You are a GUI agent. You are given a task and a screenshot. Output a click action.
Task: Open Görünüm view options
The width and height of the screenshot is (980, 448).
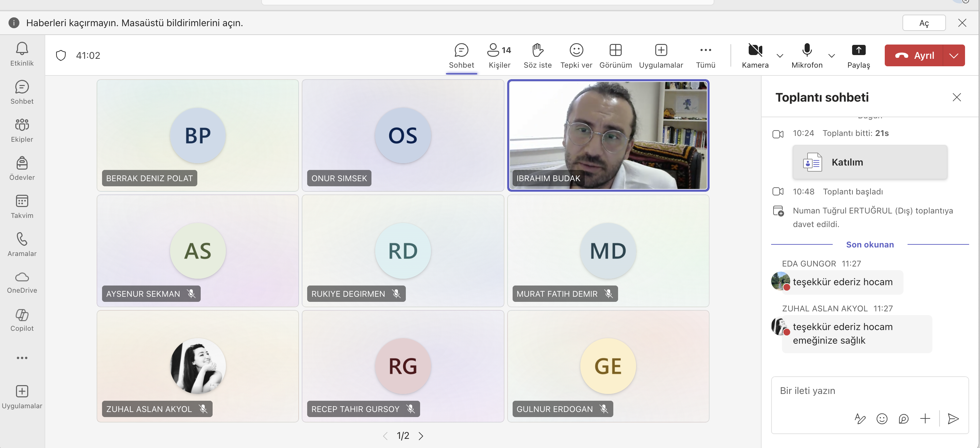tap(615, 56)
